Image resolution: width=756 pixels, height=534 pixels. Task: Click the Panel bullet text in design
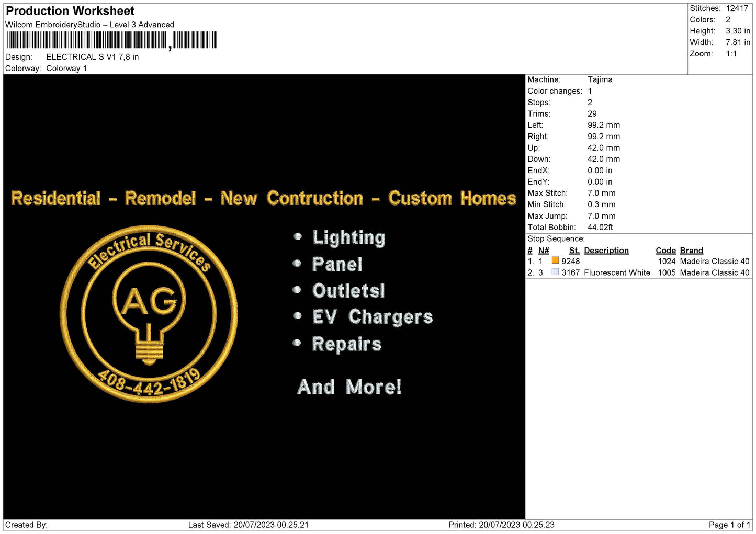point(337,264)
